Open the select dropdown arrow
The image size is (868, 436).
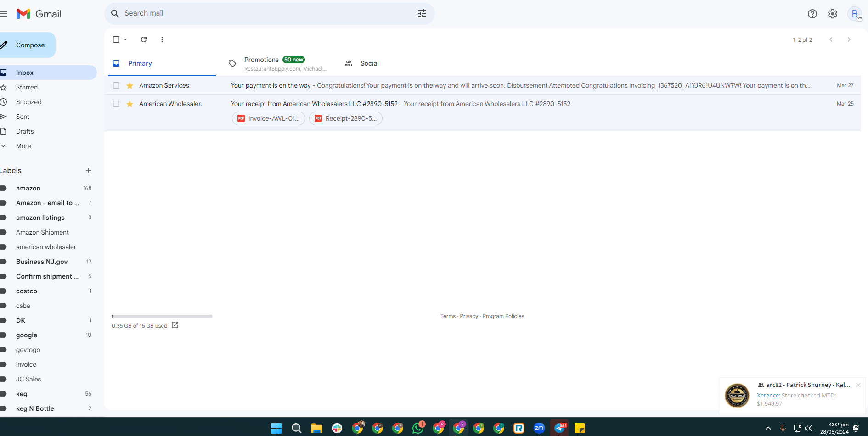tap(125, 39)
